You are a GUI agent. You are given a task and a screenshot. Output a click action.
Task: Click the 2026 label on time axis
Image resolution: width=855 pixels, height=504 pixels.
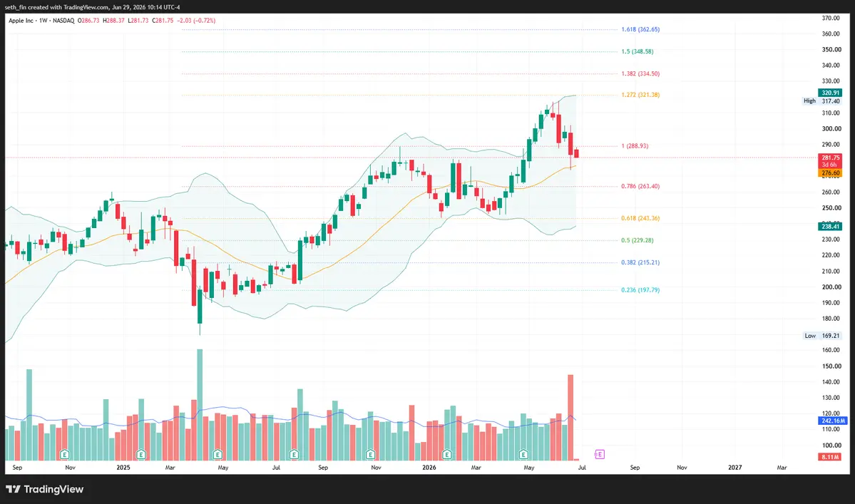pyautogui.click(x=429, y=468)
